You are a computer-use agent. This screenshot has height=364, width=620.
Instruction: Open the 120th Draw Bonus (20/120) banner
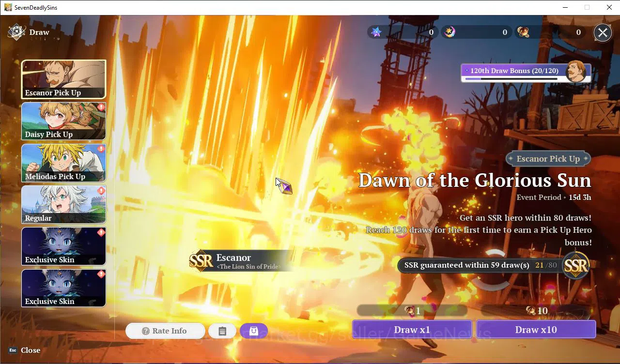526,73
